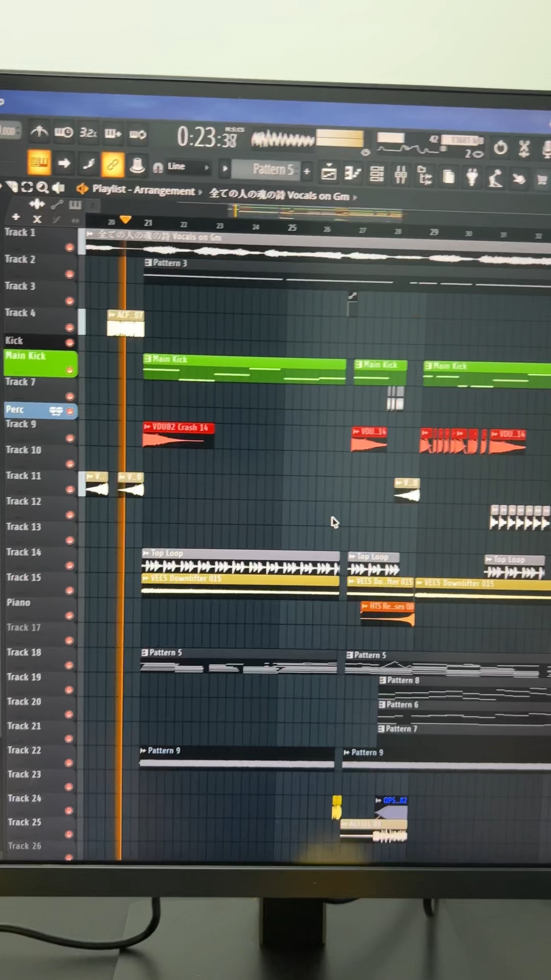Click the plus icon above Track 1
Viewport: 551px width, 980px height.
click(x=16, y=217)
